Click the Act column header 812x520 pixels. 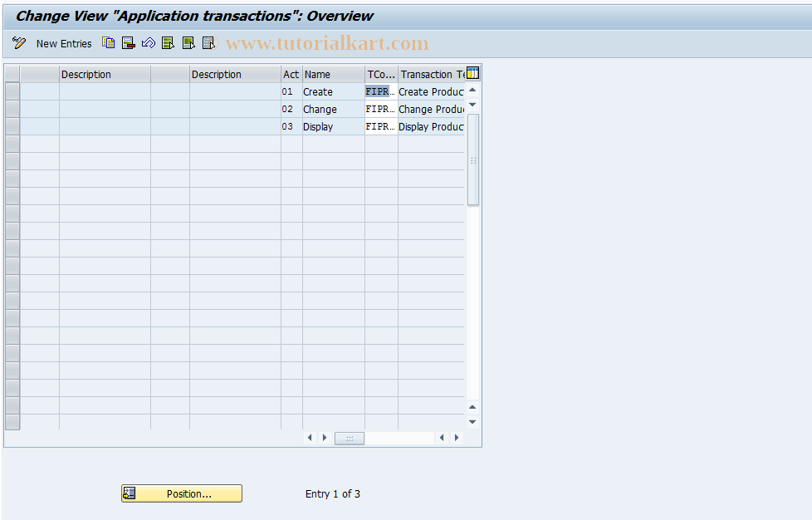click(x=290, y=74)
